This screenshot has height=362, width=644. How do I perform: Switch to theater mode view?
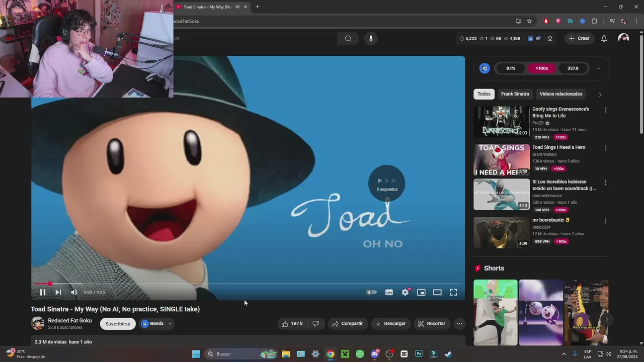coord(437,292)
